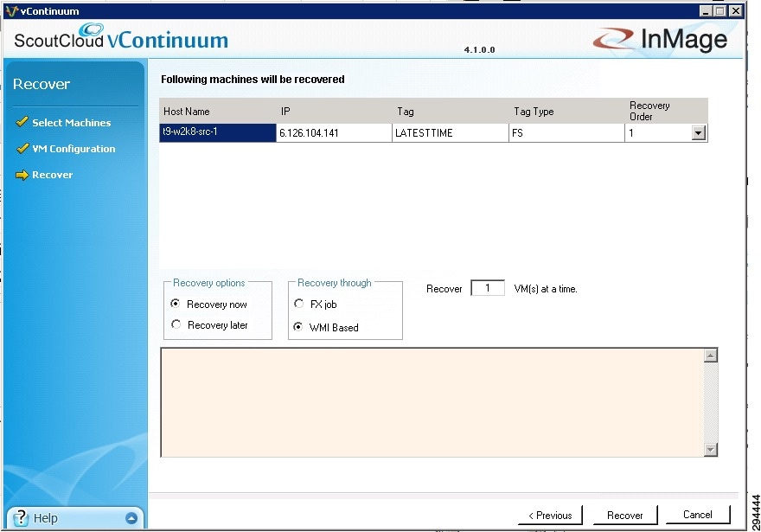Select the Recovery now option

point(176,304)
